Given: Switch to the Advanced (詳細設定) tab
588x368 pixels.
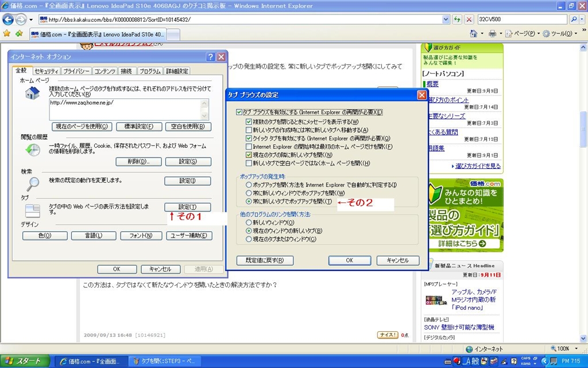Looking at the screenshot, I should (177, 71).
